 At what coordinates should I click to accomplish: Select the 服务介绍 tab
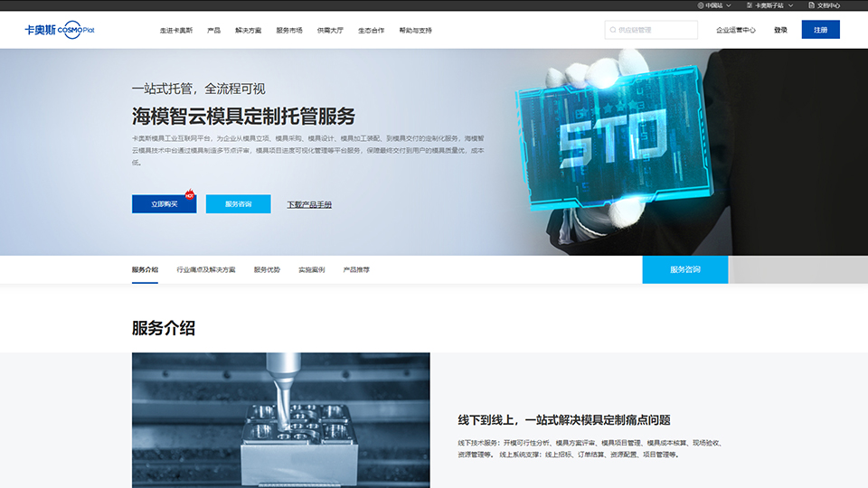point(145,270)
